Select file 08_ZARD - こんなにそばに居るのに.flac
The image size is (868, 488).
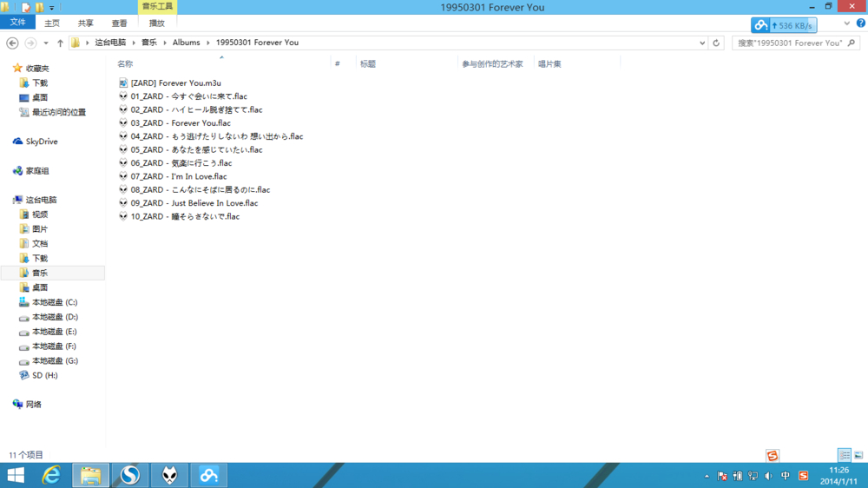pos(194,189)
